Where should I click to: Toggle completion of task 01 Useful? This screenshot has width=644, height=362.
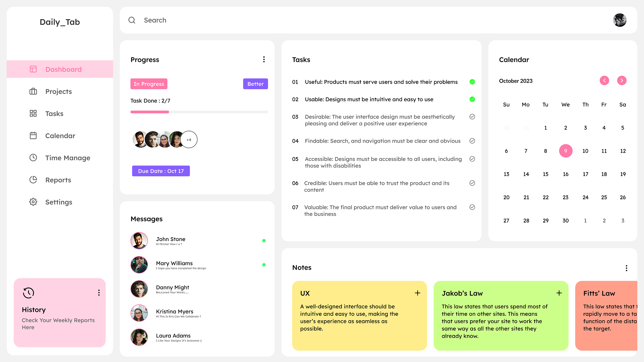(472, 82)
